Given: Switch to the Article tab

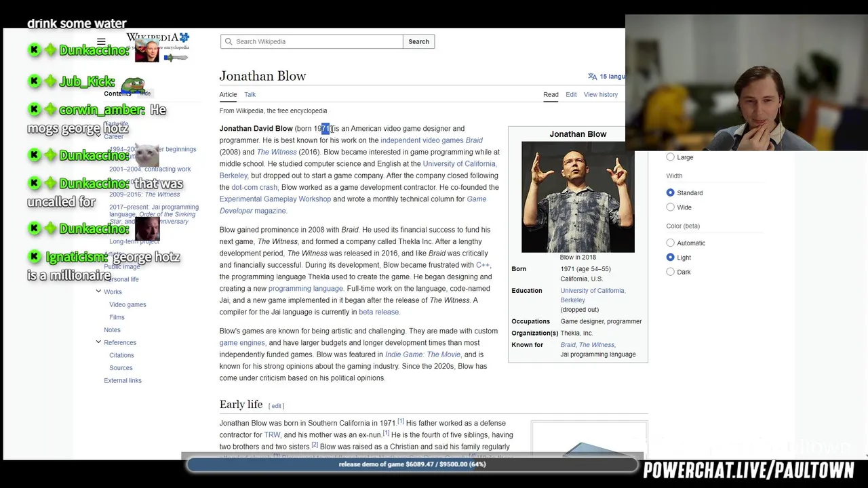Looking at the screenshot, I should pyautogui.click(x=228, y=95).
